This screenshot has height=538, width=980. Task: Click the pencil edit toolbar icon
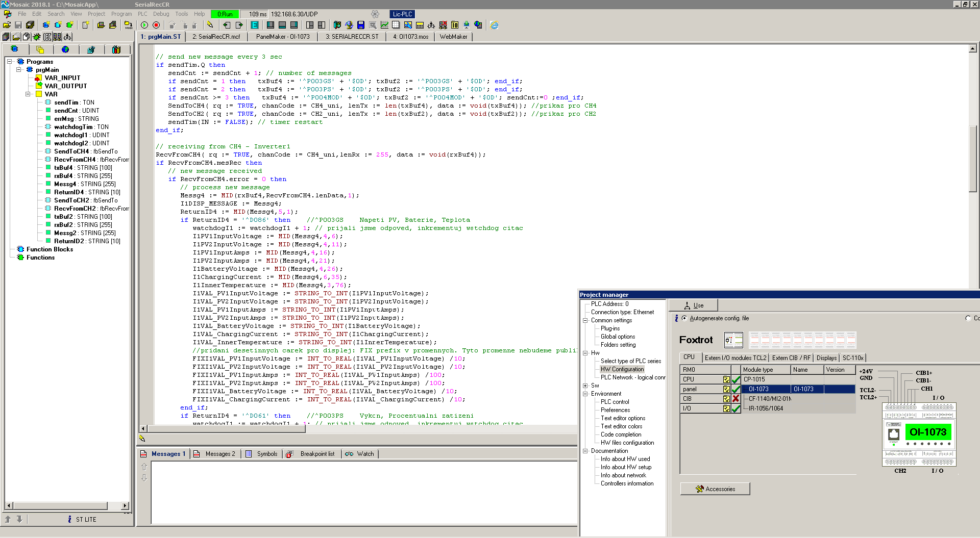point(210,25)
